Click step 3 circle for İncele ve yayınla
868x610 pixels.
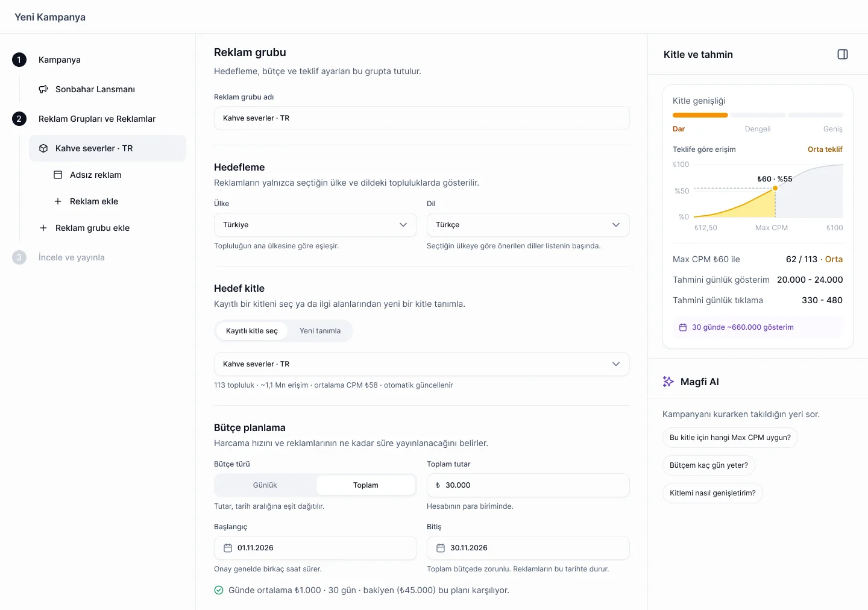[x=19, y=257]
